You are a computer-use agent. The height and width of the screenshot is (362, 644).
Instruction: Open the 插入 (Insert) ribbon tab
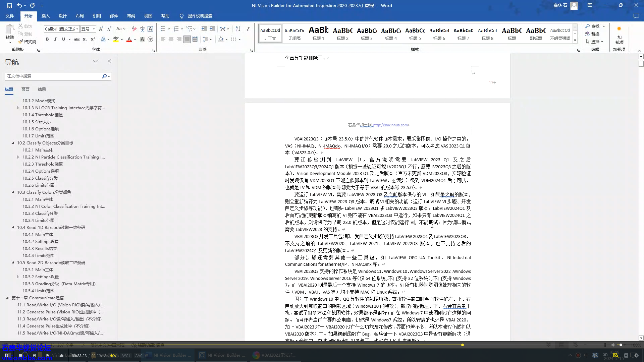[x=45, y=16]
